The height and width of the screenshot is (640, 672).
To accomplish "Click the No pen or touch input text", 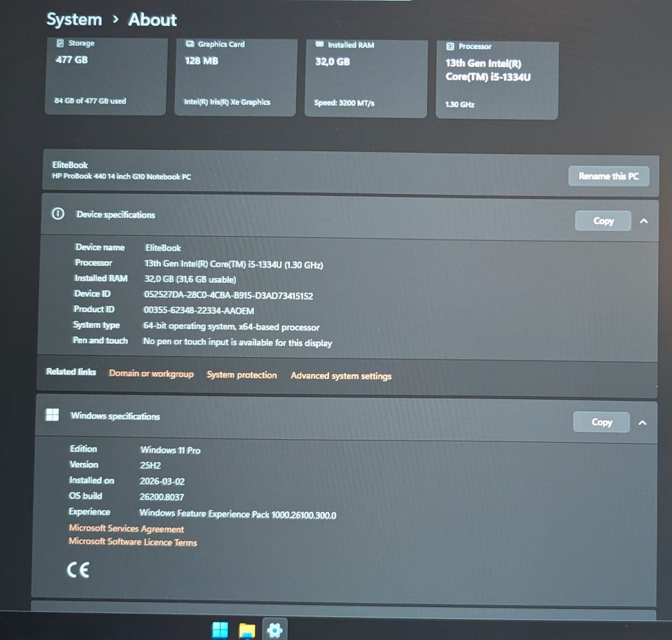I will pyautogui.click(x=237, y=342).
